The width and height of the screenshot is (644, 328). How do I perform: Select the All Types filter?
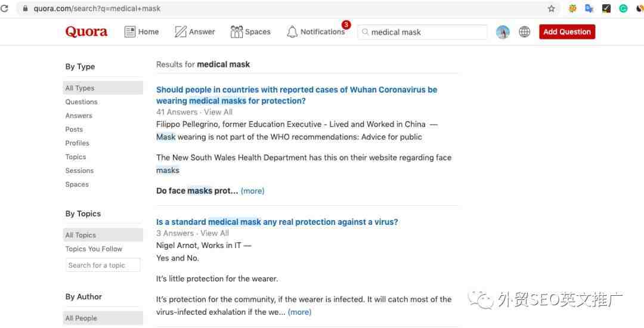point(103,88)
